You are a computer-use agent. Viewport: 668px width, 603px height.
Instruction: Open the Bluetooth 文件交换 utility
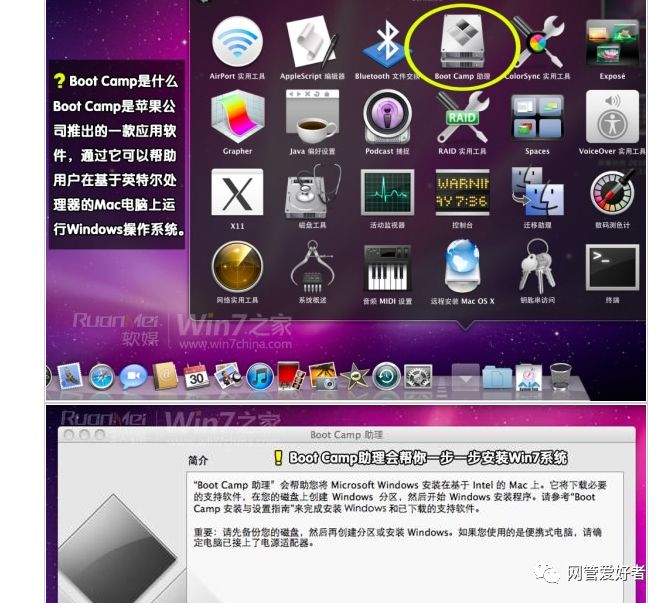[387, 44]
